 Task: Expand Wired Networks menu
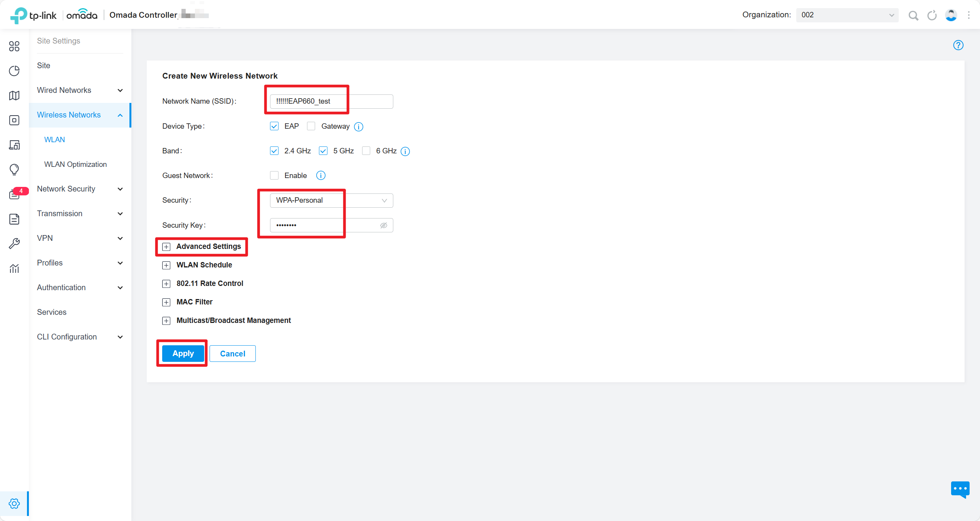(80, 90)
